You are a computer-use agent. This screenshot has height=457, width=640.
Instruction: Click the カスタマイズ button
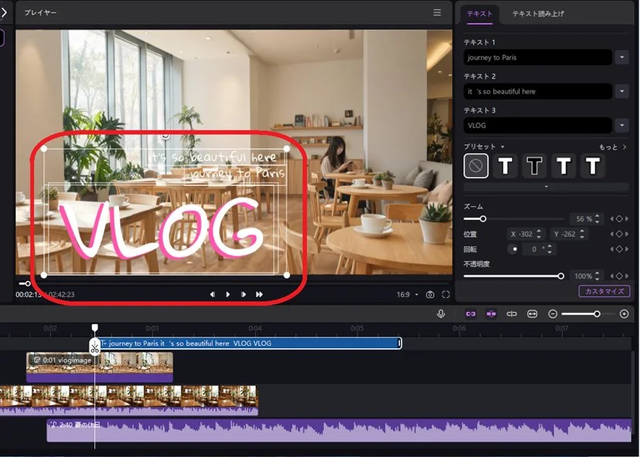pyautogui.click(x=604, y=291)
